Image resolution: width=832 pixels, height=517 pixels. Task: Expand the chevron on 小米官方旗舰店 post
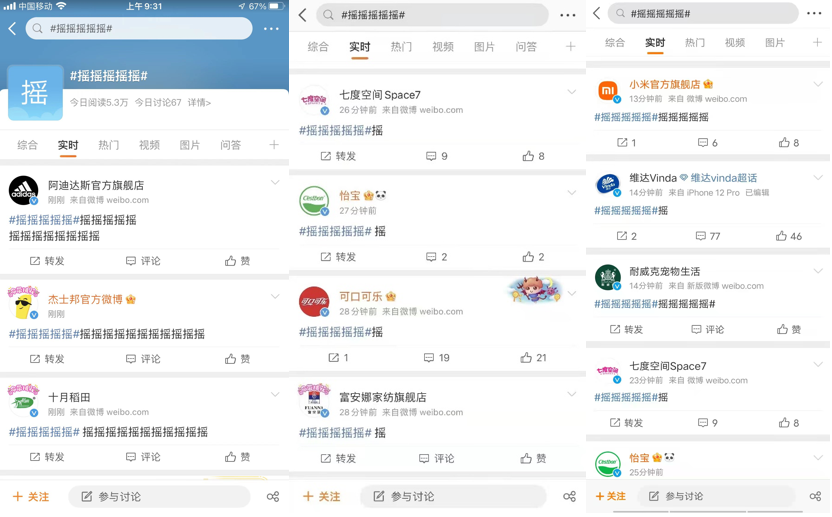click(x=818, y=84)
